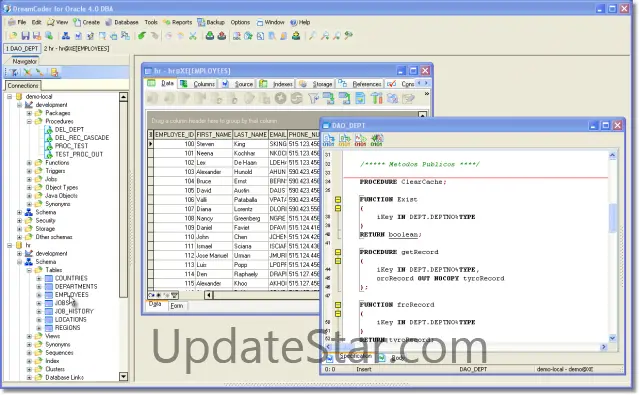
Task: Click the FIRST_NAME column header
Action: pos(214,135)
